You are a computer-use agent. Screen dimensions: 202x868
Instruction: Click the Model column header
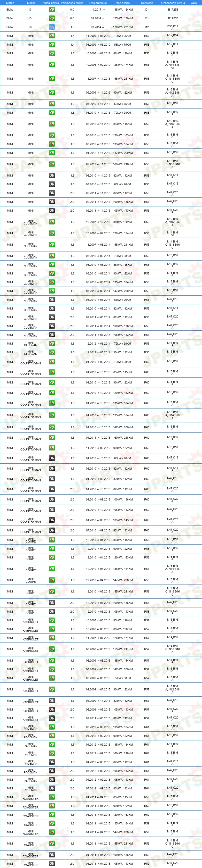click(31, 3)
